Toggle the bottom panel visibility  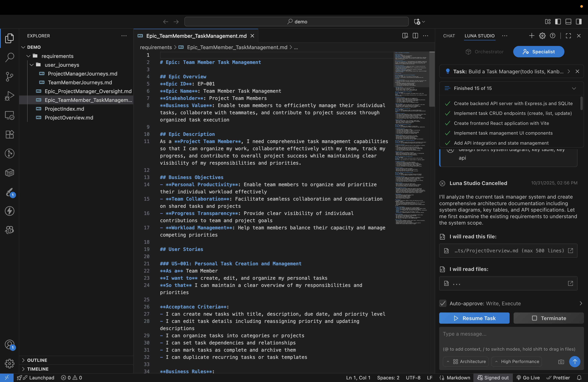pos(568,22)
